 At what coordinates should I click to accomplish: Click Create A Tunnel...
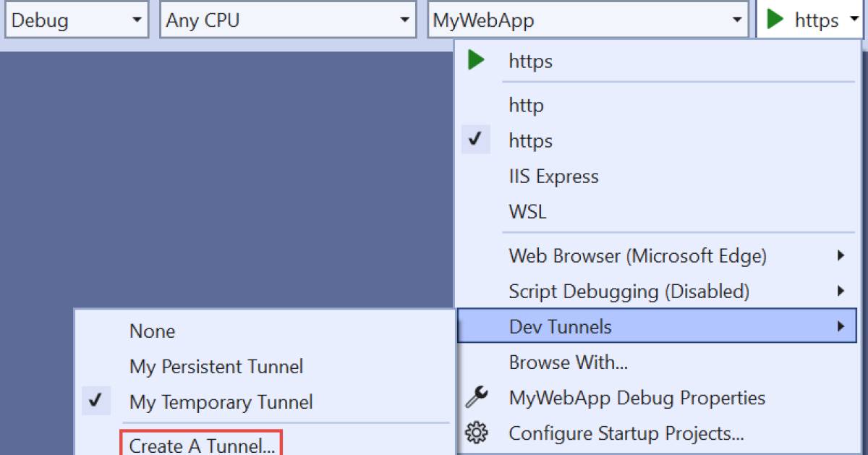(x=202, y=446)
